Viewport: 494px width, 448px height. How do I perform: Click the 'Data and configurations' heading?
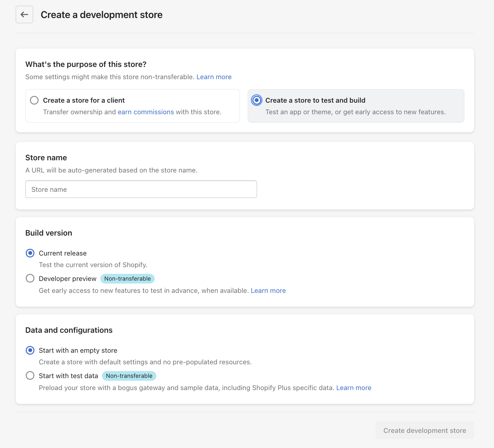tap(69, 330)
